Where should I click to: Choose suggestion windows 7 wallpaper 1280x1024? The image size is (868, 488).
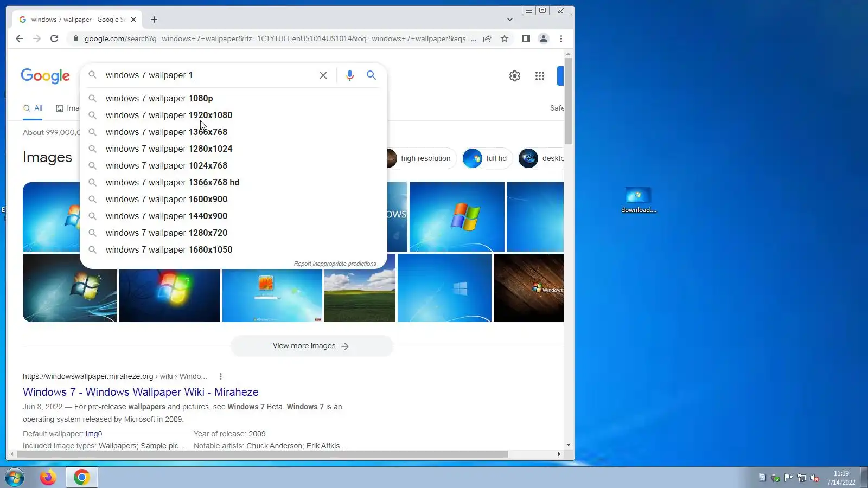233,149
